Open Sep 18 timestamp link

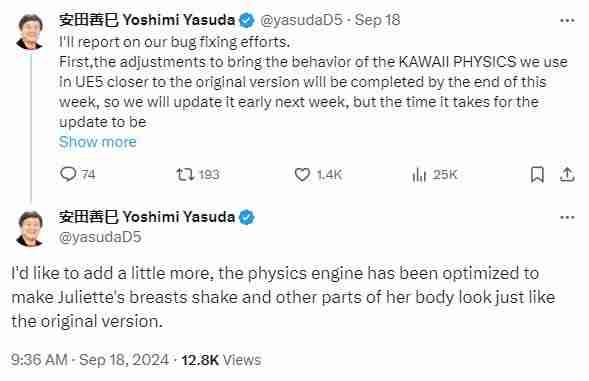pos(378,20)
